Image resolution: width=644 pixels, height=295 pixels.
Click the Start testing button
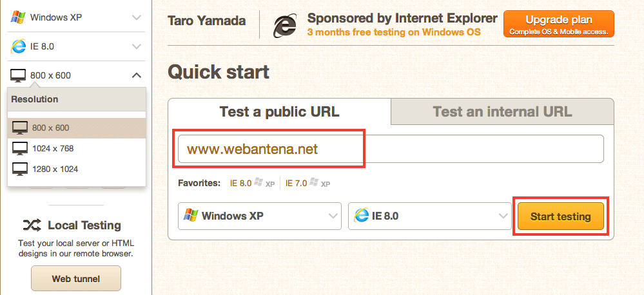point(561,216)
